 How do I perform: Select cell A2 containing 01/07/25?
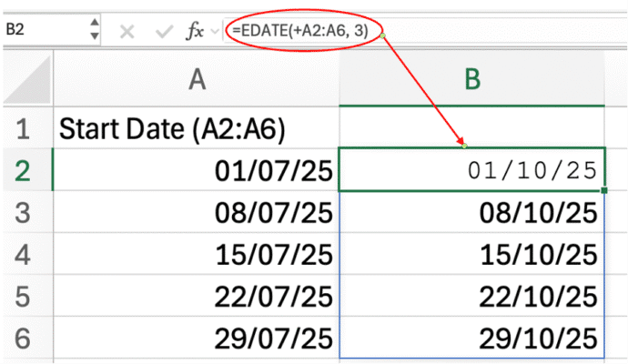coord(197,170)
